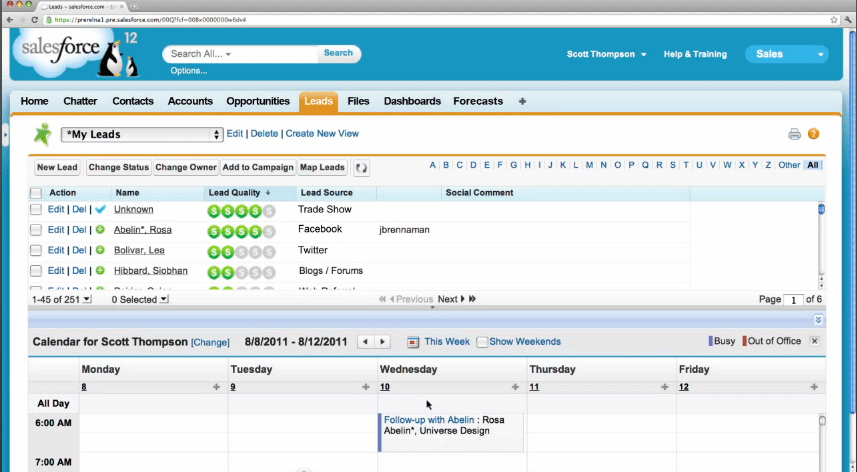The image size is (857, 472).
Task: Open records-per-page 1-45 of 251 dropdown
Action: [x=62, y=299]
